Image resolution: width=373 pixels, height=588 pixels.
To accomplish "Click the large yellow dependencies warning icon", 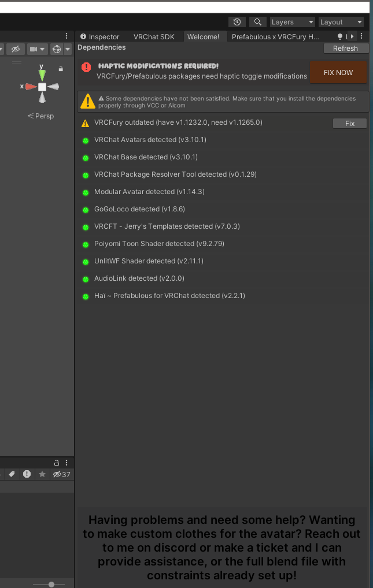I will 88,101.
